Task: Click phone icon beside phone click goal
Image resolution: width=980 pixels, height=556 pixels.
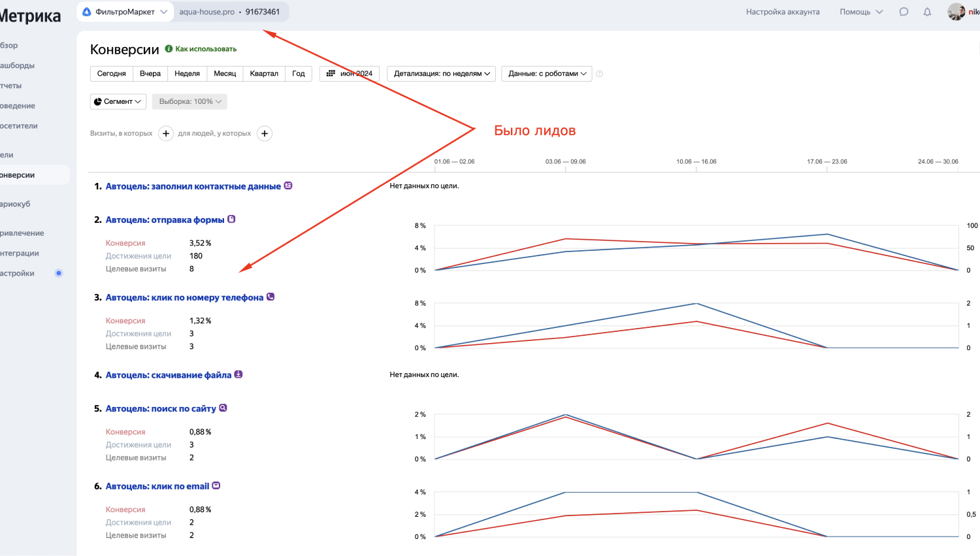Action: click(x=270, y=297)
